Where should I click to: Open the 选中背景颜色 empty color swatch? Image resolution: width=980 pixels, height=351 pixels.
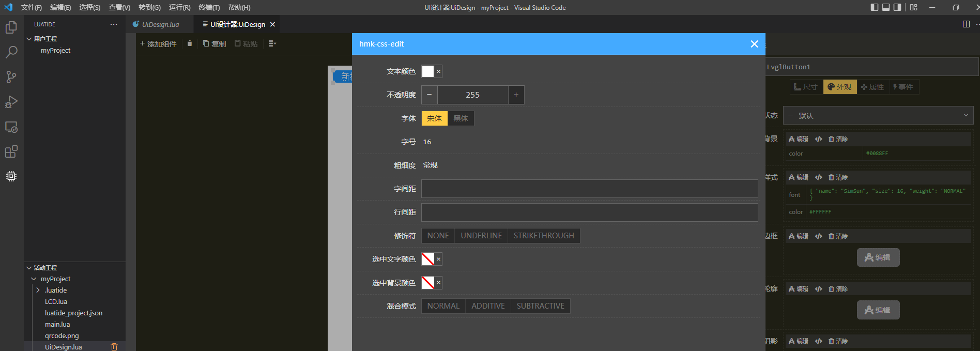point(428,282)
